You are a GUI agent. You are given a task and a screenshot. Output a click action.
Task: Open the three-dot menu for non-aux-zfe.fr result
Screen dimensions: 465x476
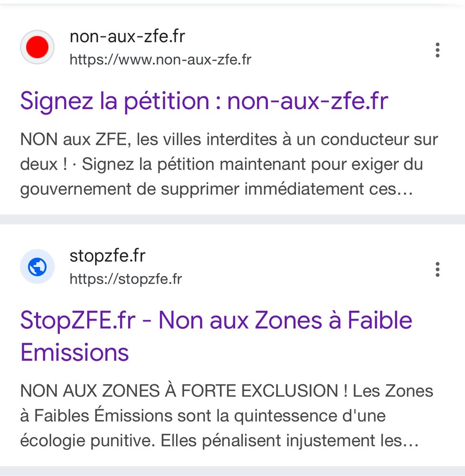(x=437, y=50)
